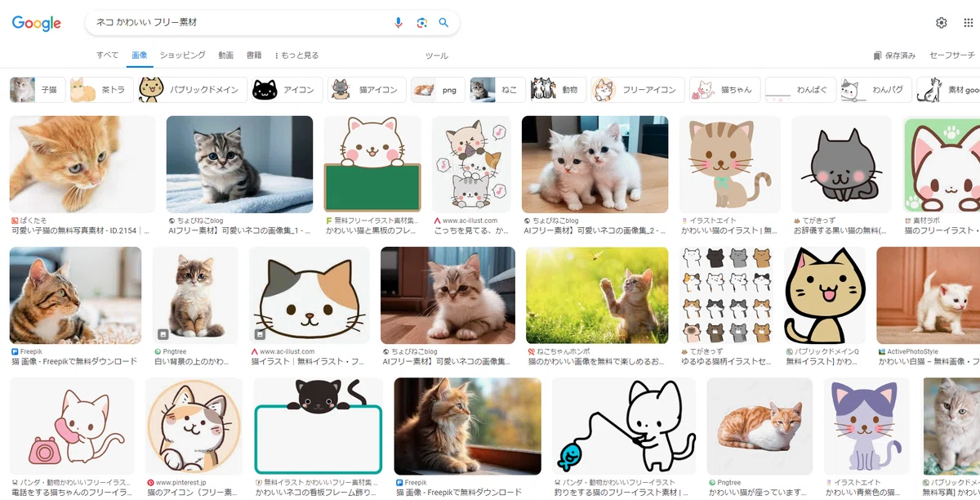Select the 動物 suggestion chip
This screenshot has width=980, height=500.
click(559, 90)
